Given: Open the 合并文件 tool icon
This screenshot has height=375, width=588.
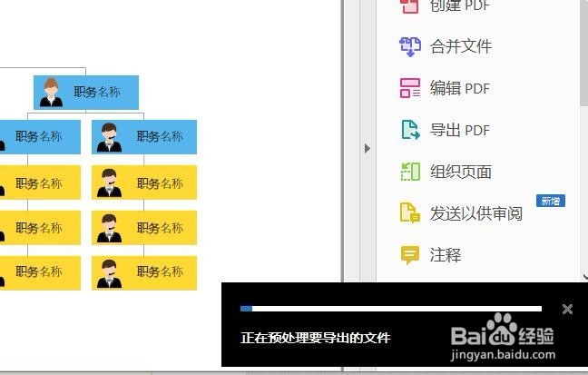Looking at the screenshot, I should click(410, 47).
